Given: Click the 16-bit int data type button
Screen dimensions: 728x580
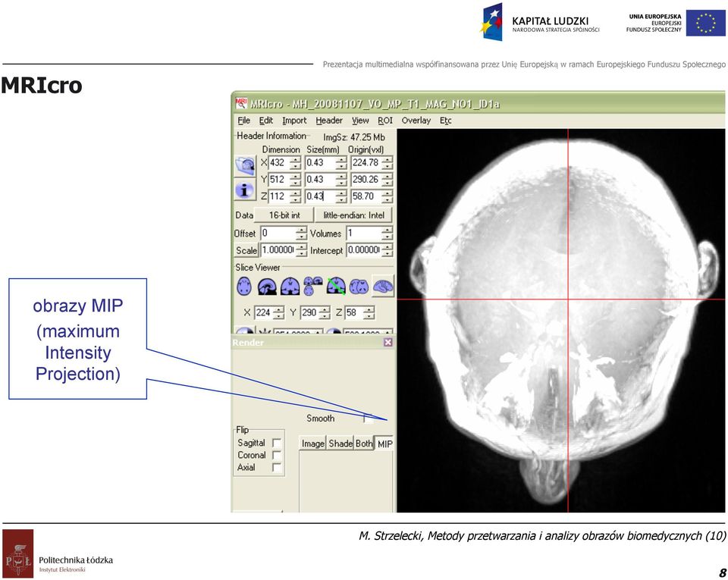Looking at the screenshot, I should pyautogui.click(x=284, y=215).
